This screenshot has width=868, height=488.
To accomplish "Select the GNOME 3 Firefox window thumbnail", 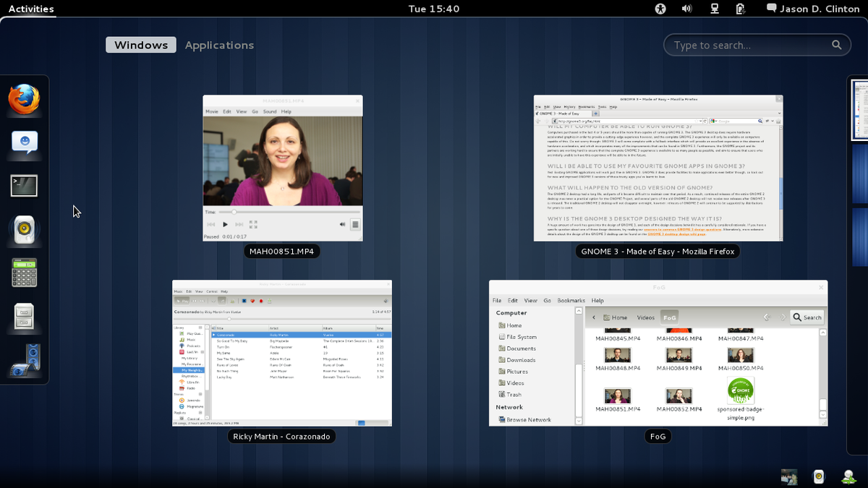I will point(658,168).
